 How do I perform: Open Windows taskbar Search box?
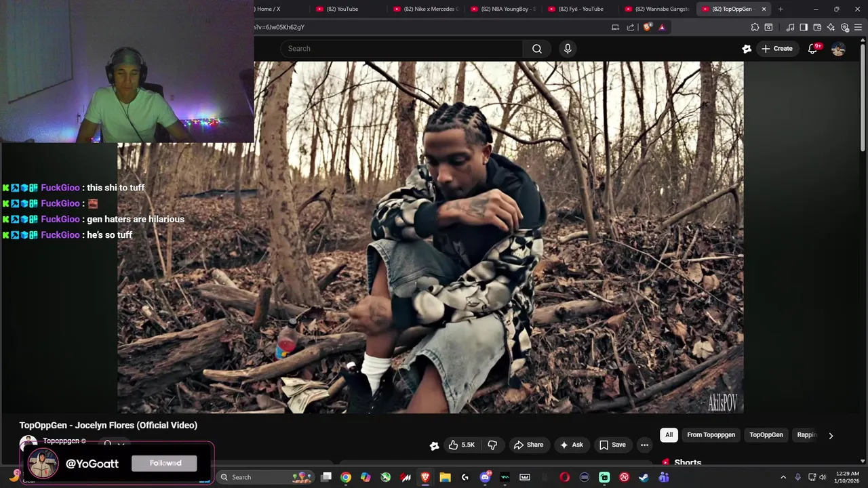266,477
